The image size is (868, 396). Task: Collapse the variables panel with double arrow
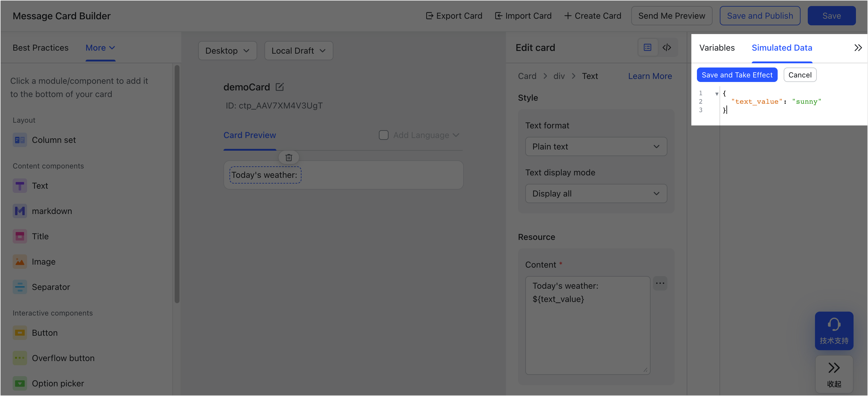pos(858,48)
